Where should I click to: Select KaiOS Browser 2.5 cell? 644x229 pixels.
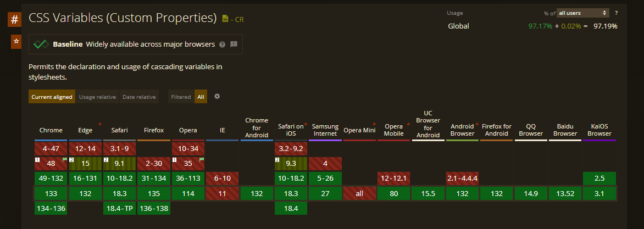599,178
